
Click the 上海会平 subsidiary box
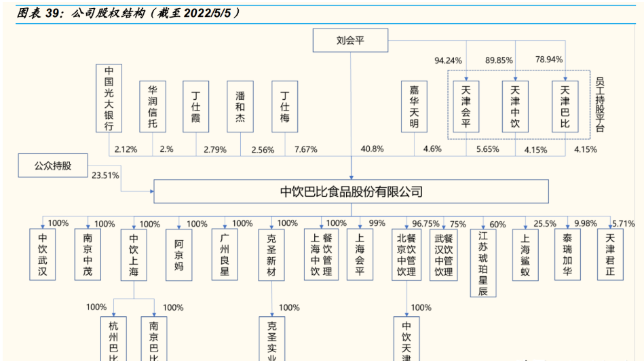[360, 254]
